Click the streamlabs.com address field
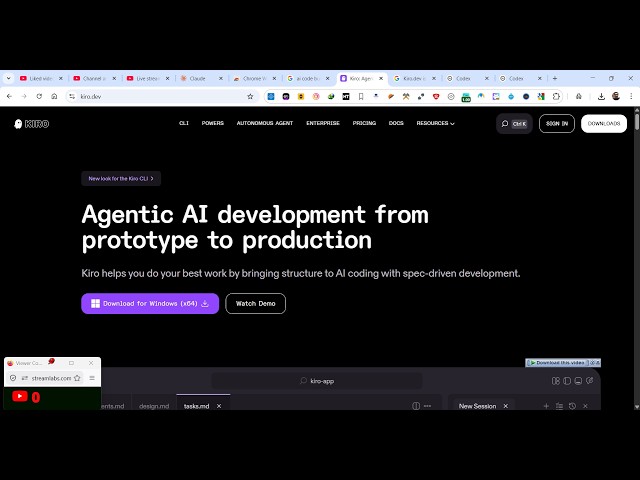The height and width of the screenshot is (480, 640). click(51, 378)
